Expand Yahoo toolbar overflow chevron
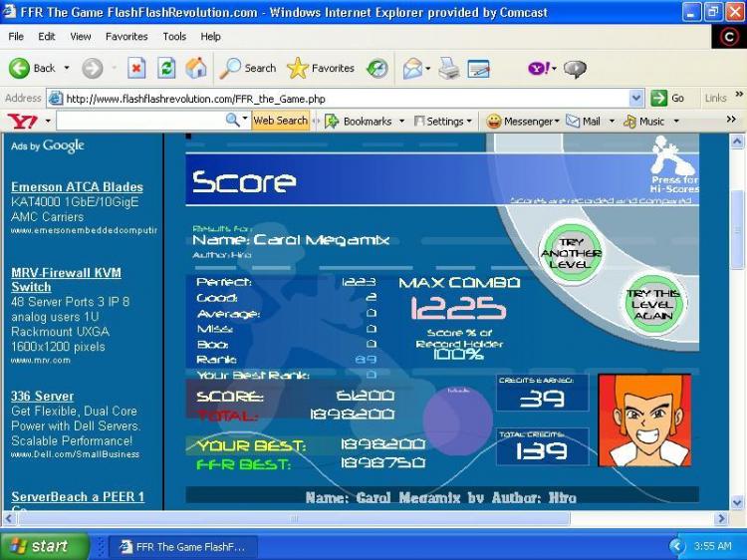This screenshot has width=747, height=560. point(731,120)
